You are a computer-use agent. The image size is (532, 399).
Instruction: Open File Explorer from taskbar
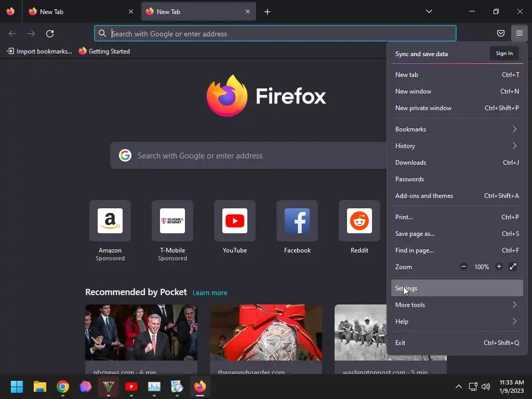pyautogui.click(x=39, y=387)
